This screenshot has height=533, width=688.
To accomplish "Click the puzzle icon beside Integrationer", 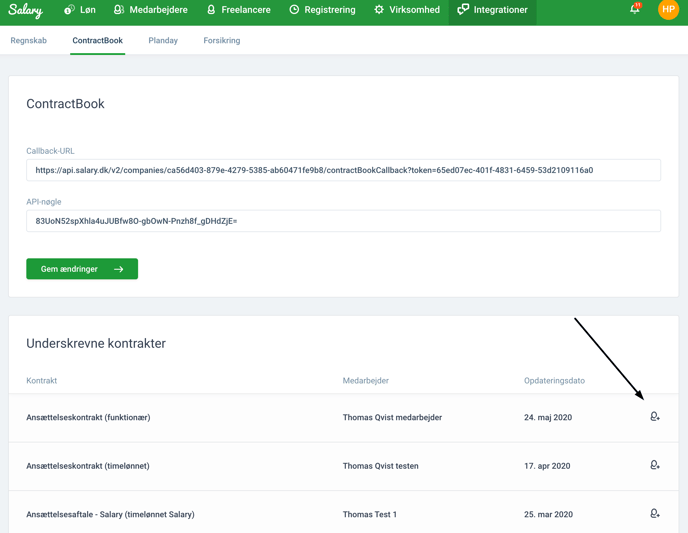I will coord(462,10).
